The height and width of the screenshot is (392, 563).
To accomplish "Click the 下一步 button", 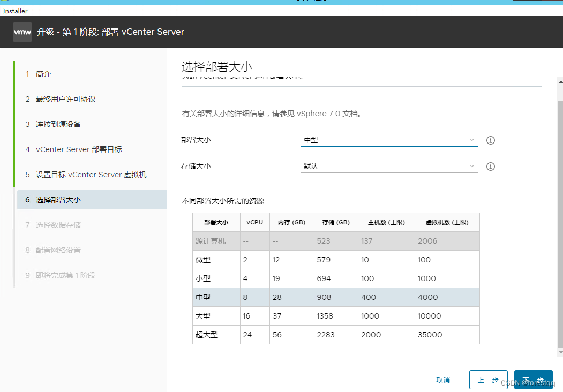I will point(533,380).
